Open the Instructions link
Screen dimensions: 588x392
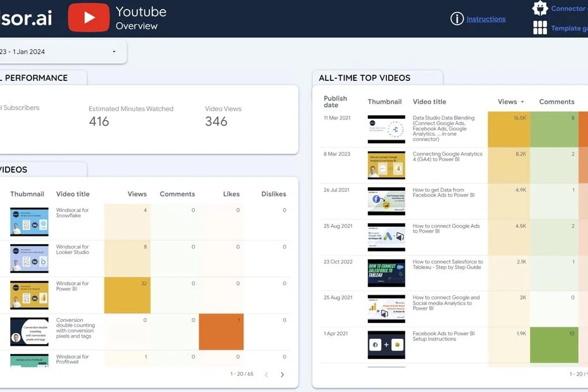coord(486,19)
